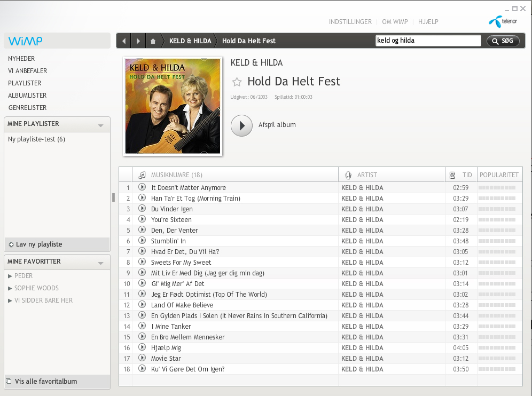This screenshot has width=532, height=396.
Task: Collapse the Mine Playlister panel
Action: tap(100, 125)
